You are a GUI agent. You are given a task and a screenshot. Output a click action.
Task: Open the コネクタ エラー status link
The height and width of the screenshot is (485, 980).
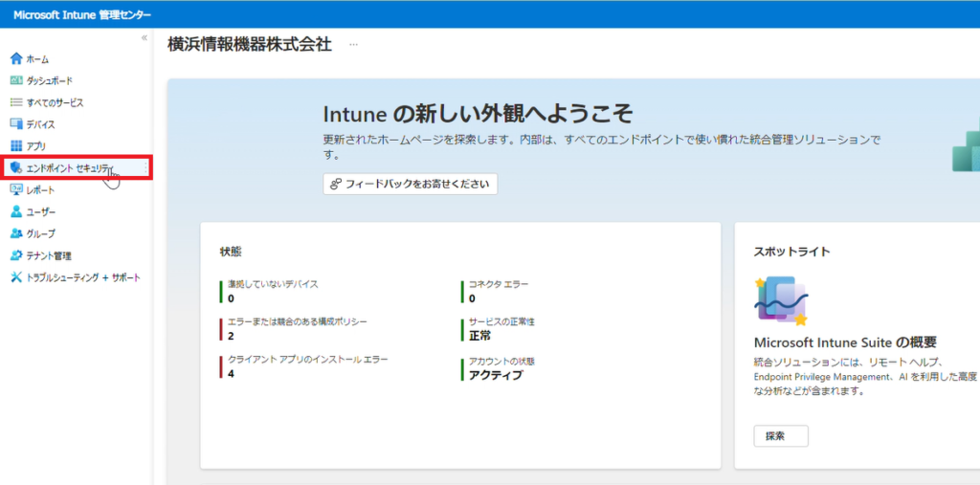(x=498, y=284)
